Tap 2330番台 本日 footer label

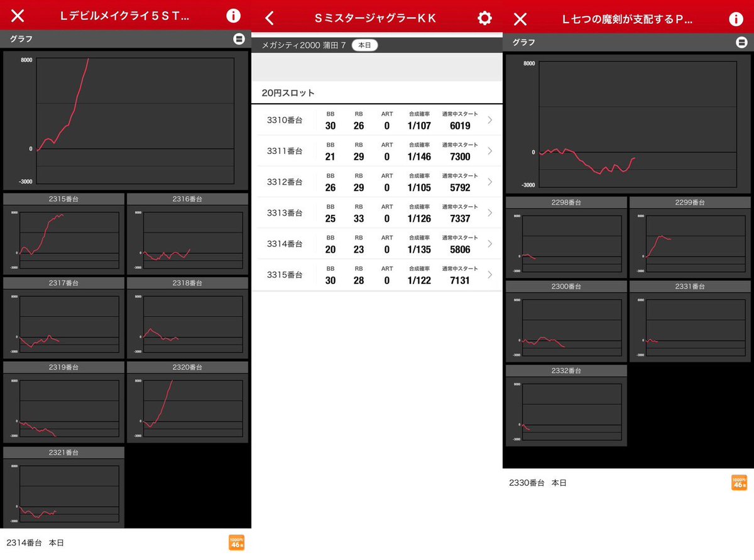[x=538, y=483]
